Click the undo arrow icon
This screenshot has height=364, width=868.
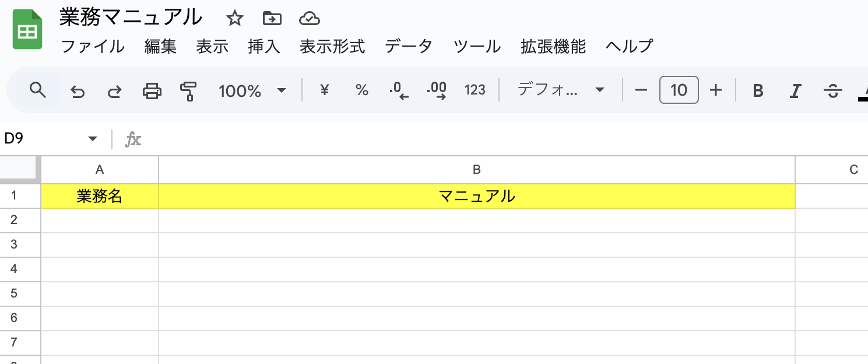77,90
